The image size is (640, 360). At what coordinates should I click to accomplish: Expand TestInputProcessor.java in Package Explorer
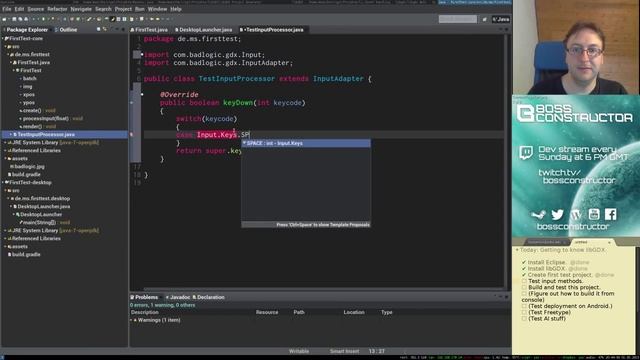pyautogui.click(x=11, y=134)
